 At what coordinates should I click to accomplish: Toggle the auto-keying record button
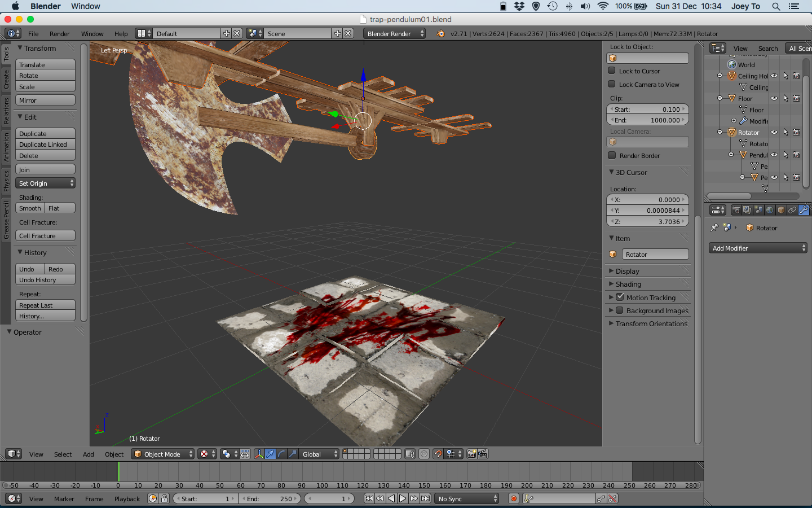[x=513, y=498]
